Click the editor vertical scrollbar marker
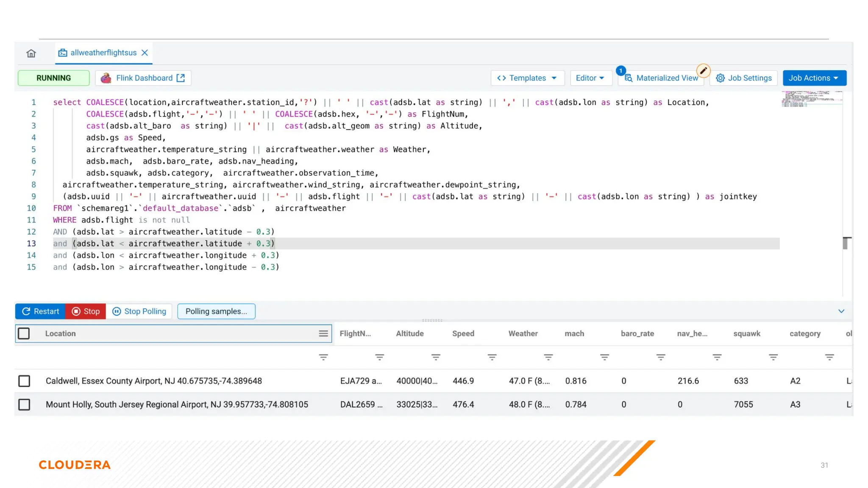868x488 pixels. [845, 243]
